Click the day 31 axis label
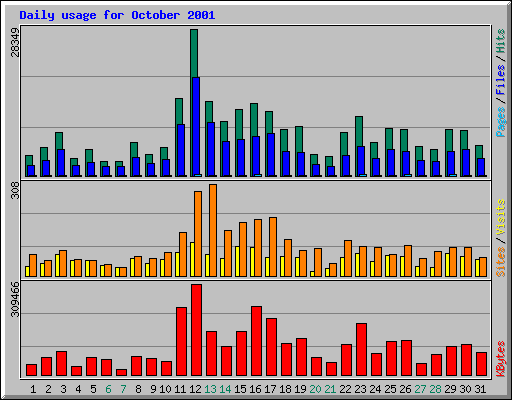Image resolution: width=512 pixels, height=400 pixels. click(x=480, y=389)
